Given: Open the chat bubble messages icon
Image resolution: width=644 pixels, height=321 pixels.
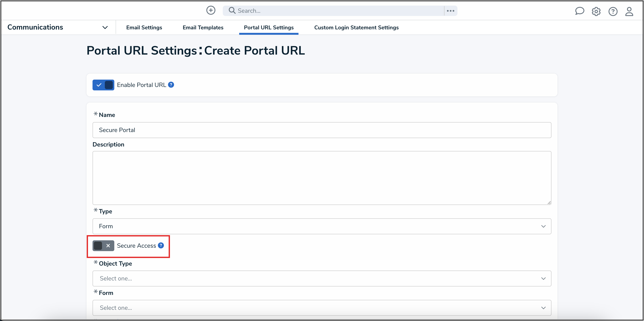Looking at the screenshot, I should 579,11.
